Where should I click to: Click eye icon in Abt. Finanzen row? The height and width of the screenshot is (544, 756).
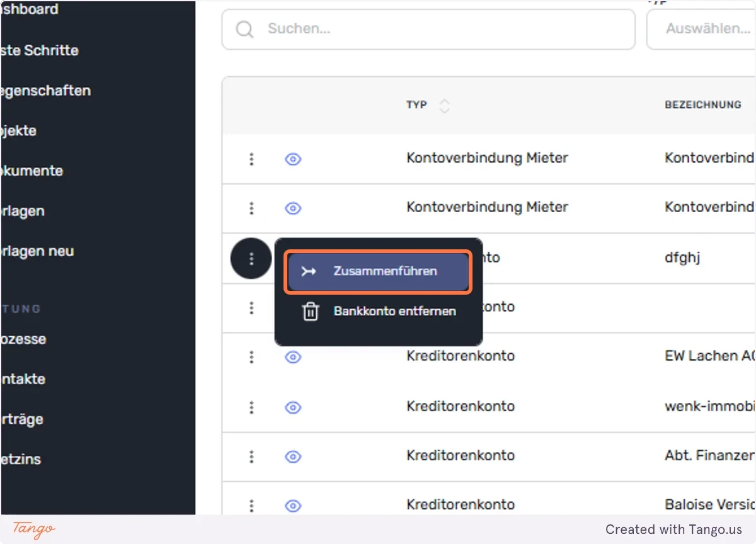tap(293, 456)
